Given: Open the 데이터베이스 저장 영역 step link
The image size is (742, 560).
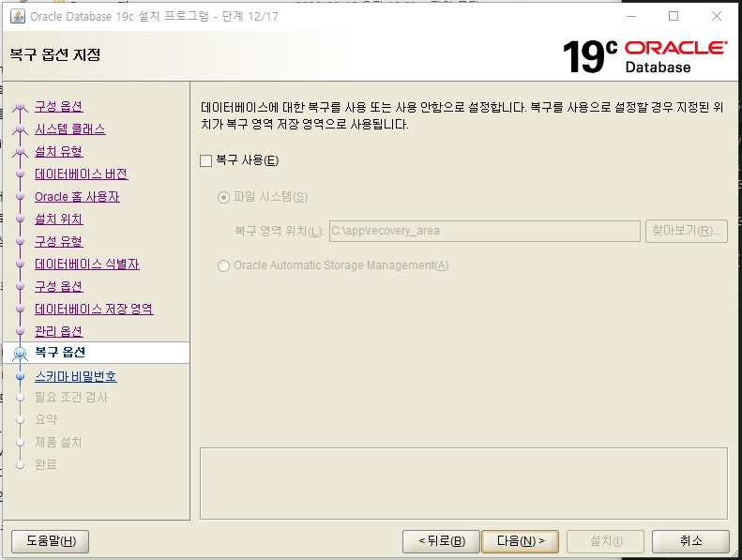Looking at the screenshot, I should tap(94, 310).
